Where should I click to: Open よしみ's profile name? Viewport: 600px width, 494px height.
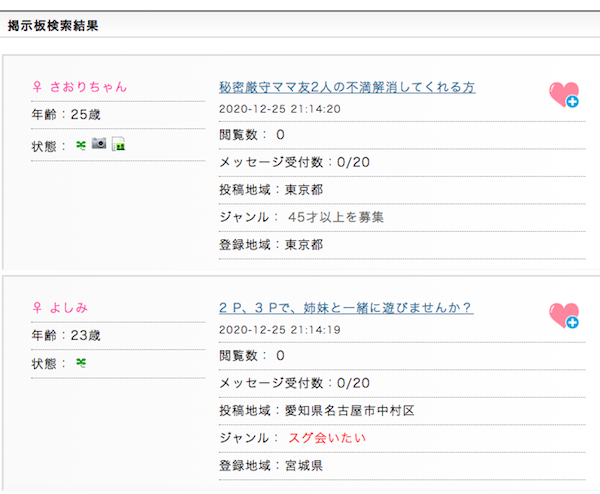tap(69, 308)
